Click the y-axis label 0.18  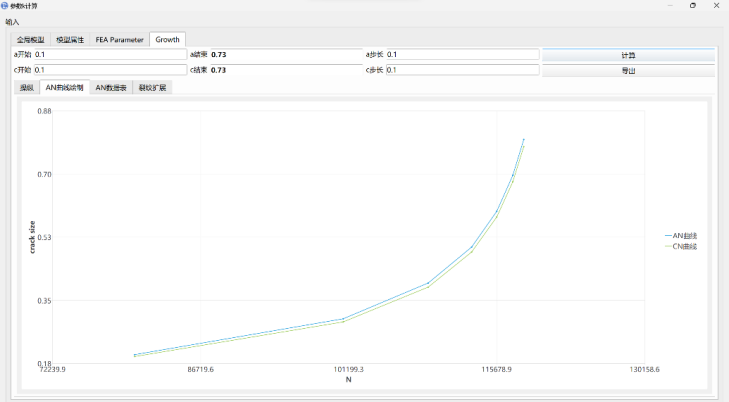[x=44, y=363]
